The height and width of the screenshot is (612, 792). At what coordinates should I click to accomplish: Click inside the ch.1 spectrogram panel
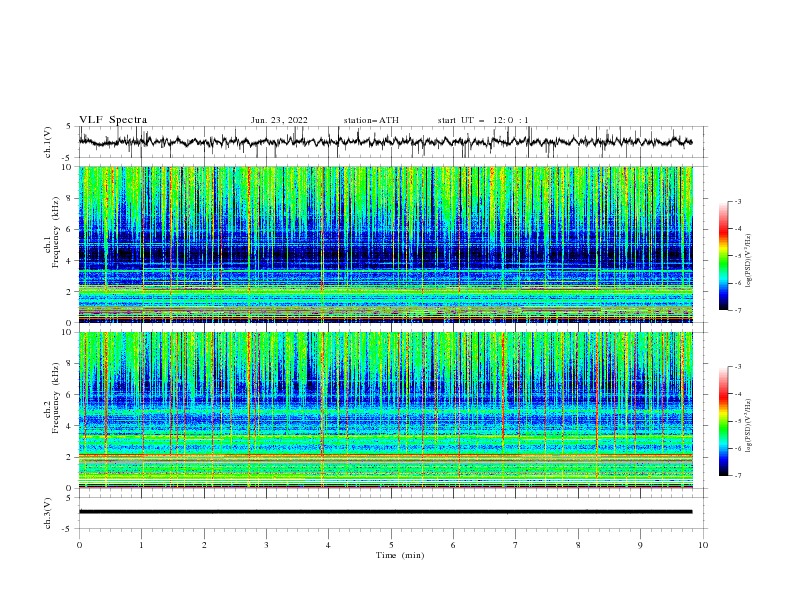pyautogui.click(x=385, y=244)
